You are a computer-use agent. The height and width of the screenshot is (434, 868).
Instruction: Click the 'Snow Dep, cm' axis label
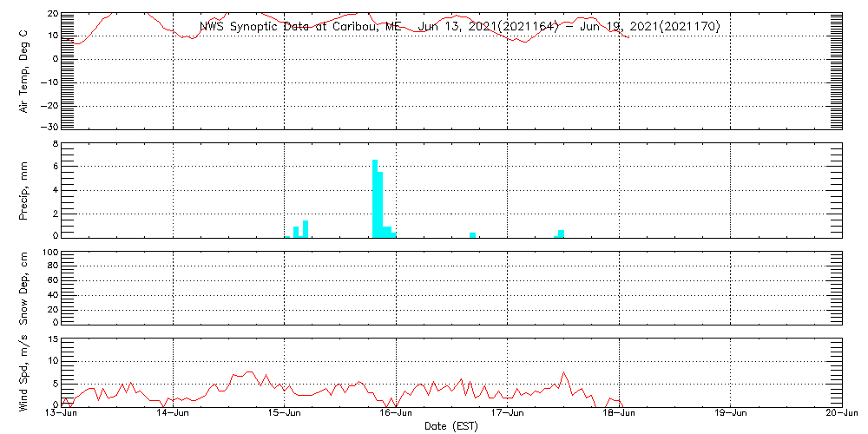tap(24, 288)
